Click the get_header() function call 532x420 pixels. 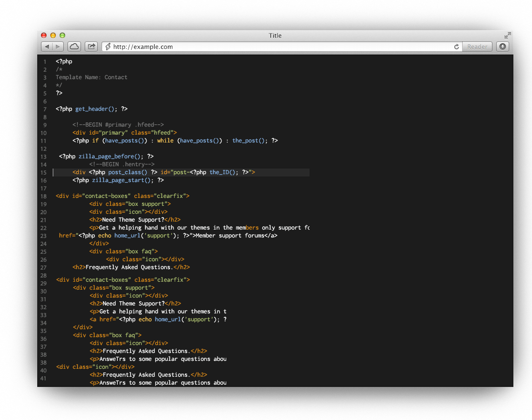[96, 109]
